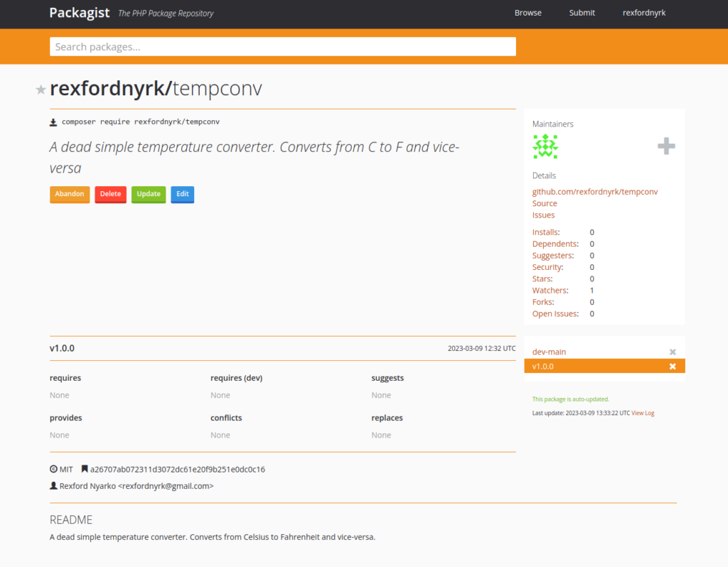Open the Suggesters link
Screen dimensions: 728x567
click(553, 255)
